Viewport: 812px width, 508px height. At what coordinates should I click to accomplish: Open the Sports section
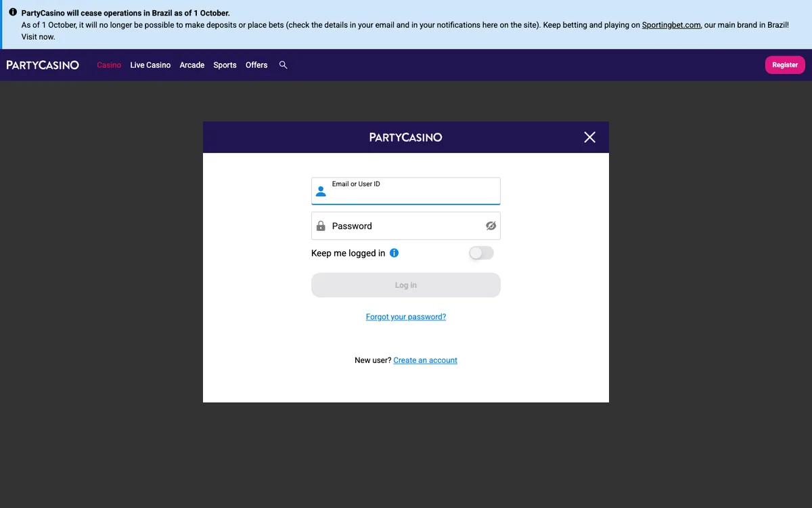pyautogui.click(x=225, y=65)
